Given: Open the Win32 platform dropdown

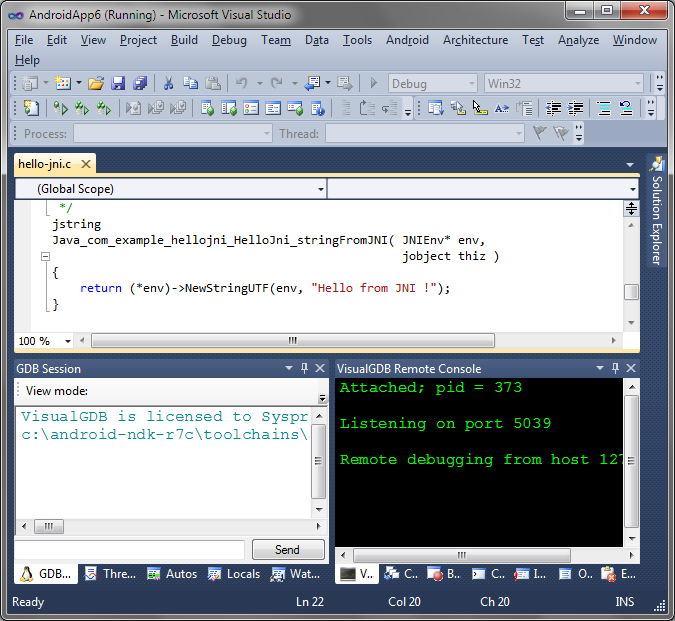Looking at the screenshot, I should pos(638,83).
